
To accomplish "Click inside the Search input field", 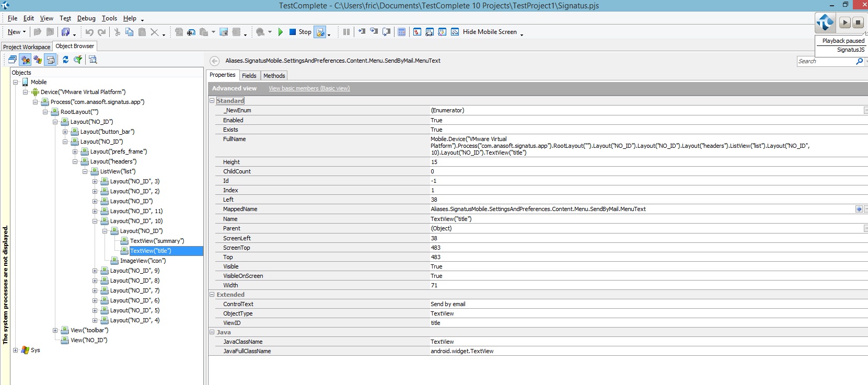I will point(825,62).
